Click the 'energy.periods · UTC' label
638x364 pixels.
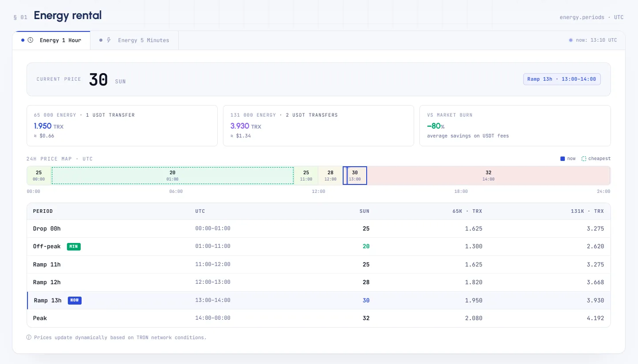pyautogui.click(x=591, y=17)
